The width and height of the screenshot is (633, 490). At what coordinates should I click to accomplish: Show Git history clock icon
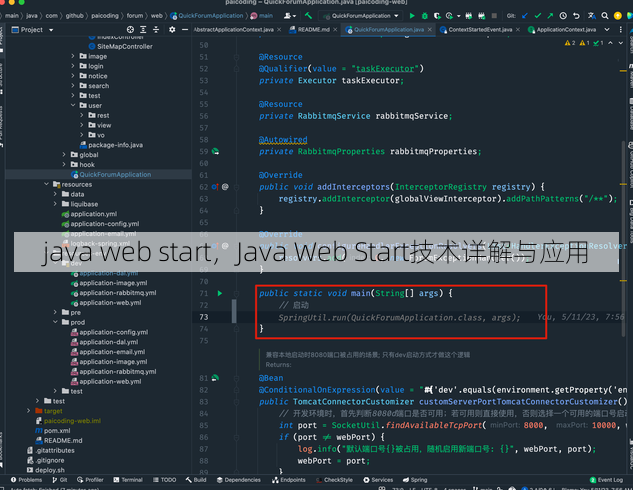563,16
